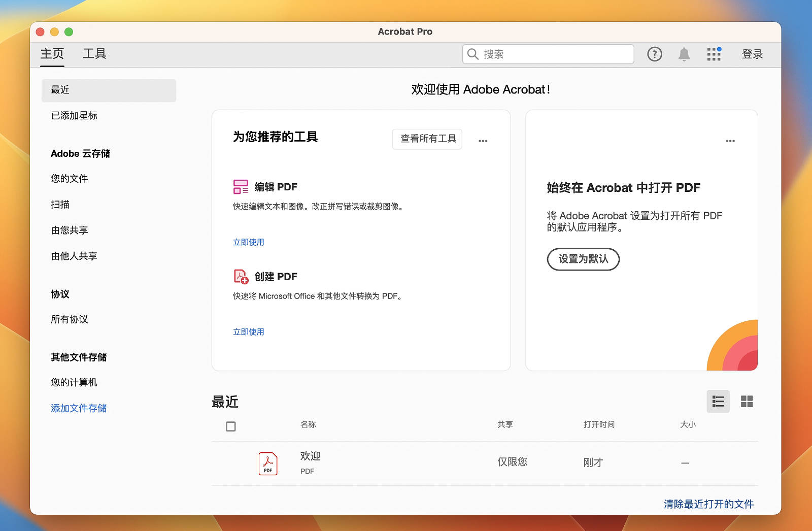Click the 大小 column header
The image size is (812, 531).
(688, 424)
